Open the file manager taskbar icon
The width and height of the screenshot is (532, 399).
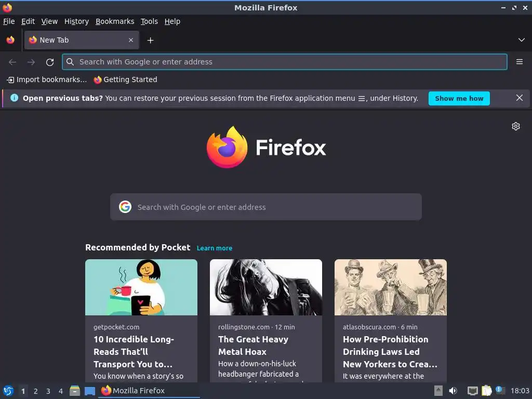pyautogui.click(x=75, y=391)
